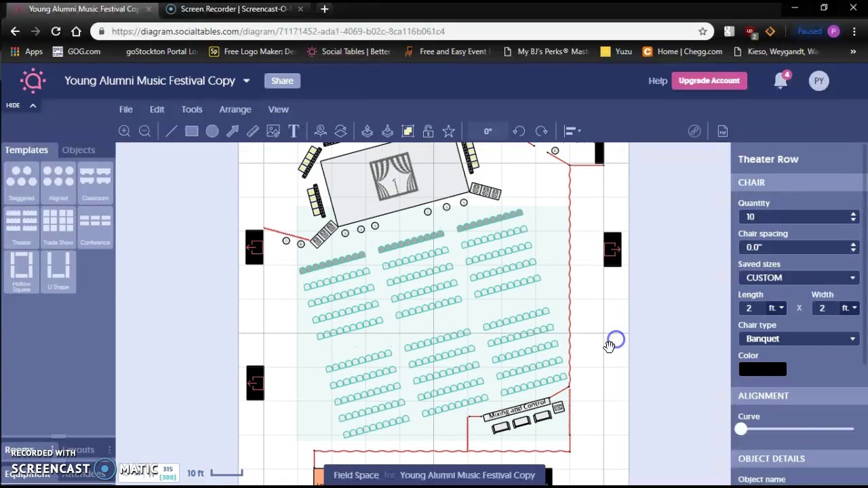Click the group objects icon
Screen dimensions: 868x488
pos(408,131)
